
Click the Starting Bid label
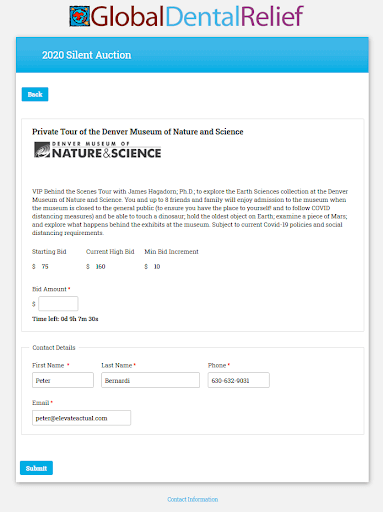[49, 252]
